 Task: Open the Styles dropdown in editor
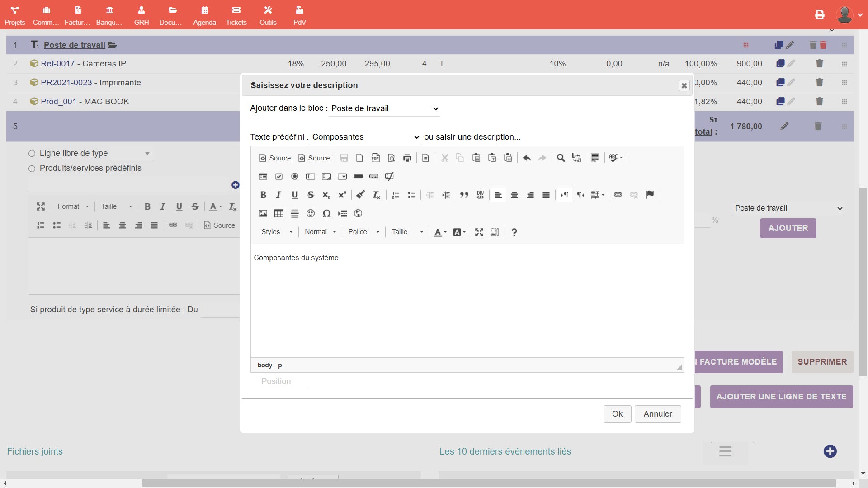click(x=277, y=232)
